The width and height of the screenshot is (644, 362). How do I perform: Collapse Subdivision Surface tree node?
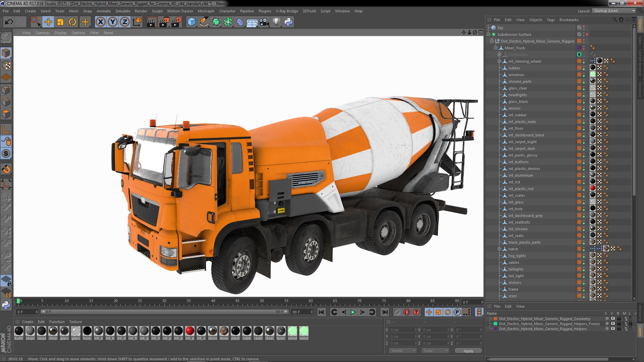(489, 34)
